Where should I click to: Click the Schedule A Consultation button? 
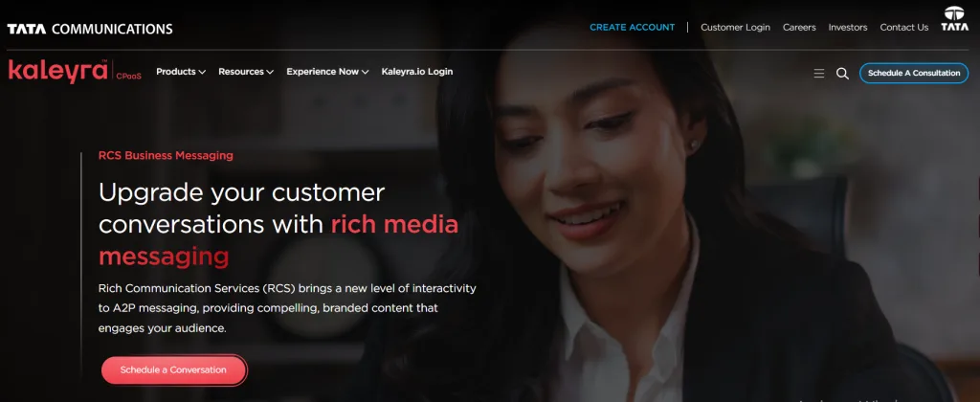(914, 73)
